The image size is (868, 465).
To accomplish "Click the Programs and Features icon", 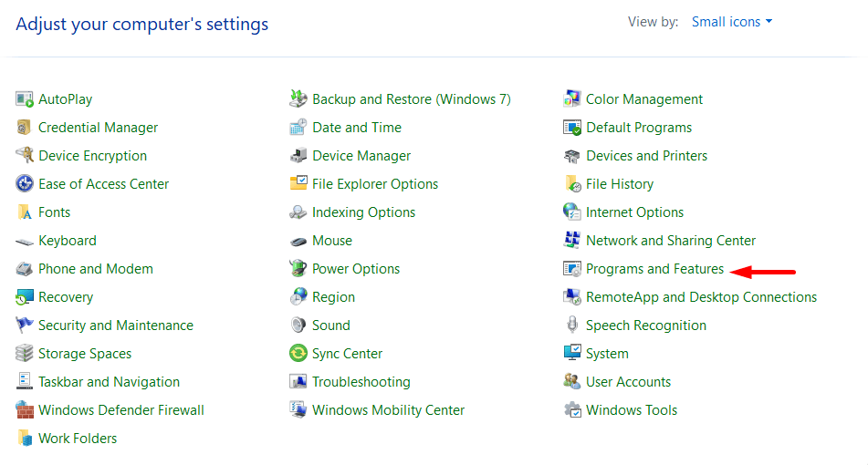I will click(x=572, y=269).
